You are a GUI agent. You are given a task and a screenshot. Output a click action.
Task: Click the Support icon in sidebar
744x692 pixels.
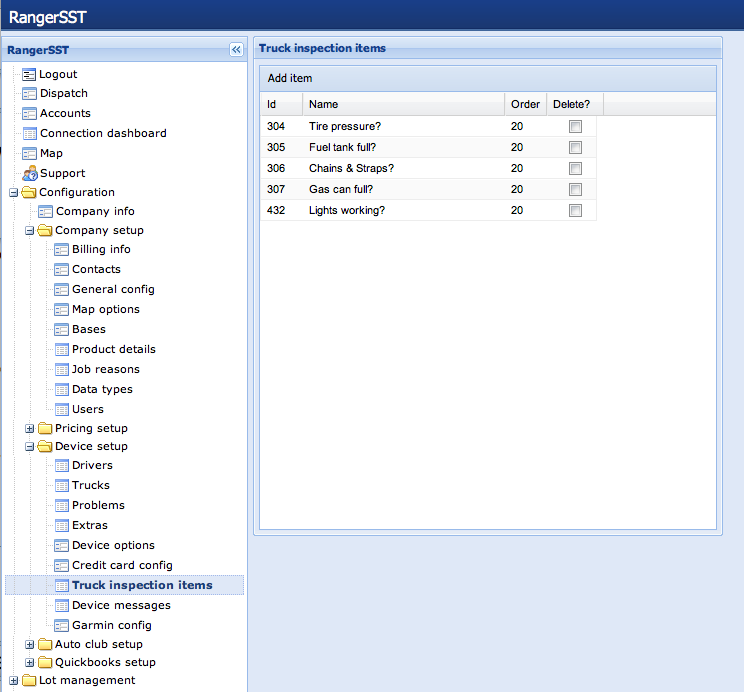[x=29, y=173]
